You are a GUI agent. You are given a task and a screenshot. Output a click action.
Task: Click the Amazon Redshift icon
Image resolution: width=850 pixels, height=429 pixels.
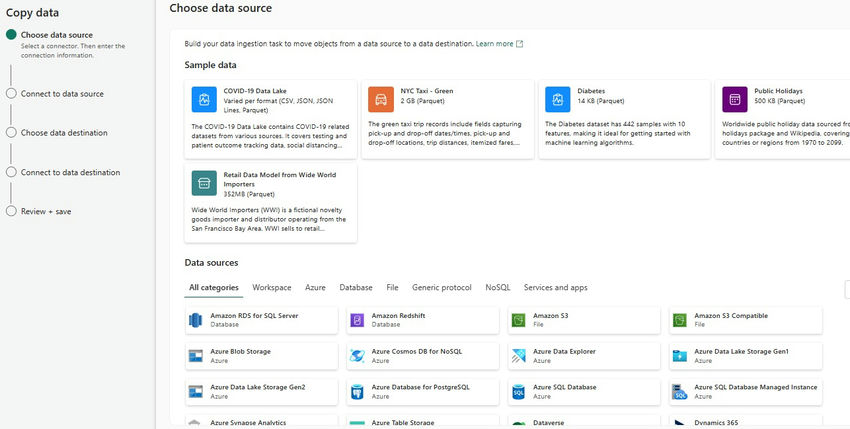357,320
